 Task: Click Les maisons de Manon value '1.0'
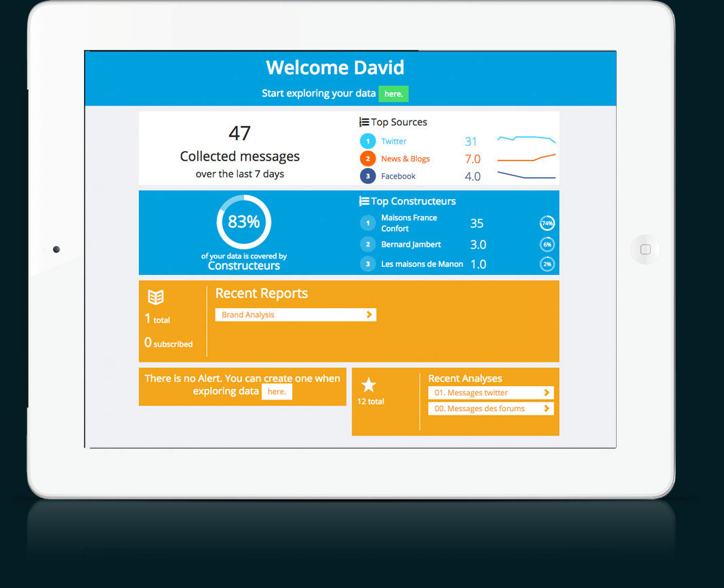[x=478, y=264]
